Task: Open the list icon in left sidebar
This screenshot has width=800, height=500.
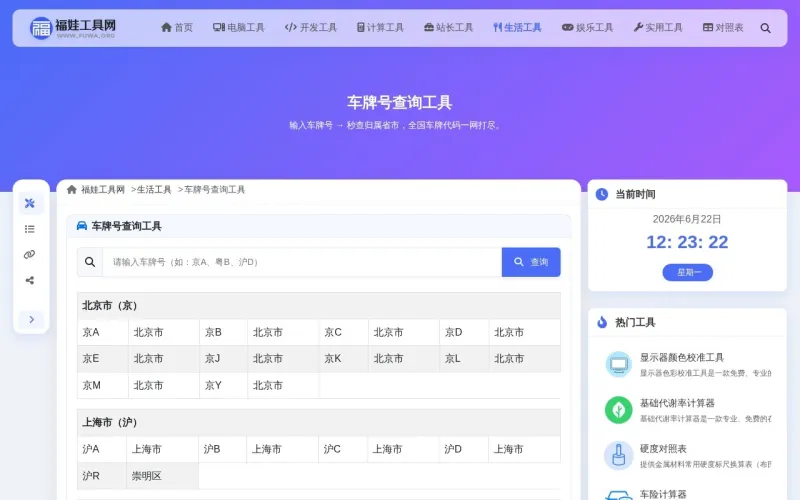Action: pyautogui.click(x=30, y=229)
